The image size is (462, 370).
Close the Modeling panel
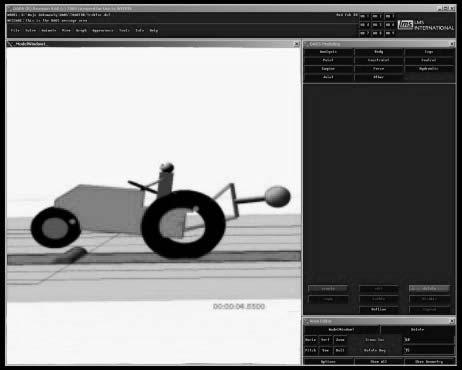pyautogui.click(x=452, y=44)
